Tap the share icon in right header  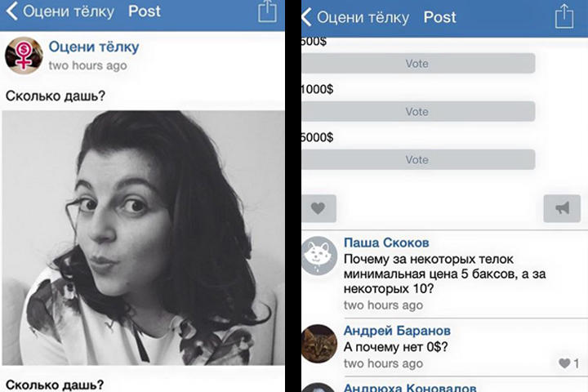564,16
